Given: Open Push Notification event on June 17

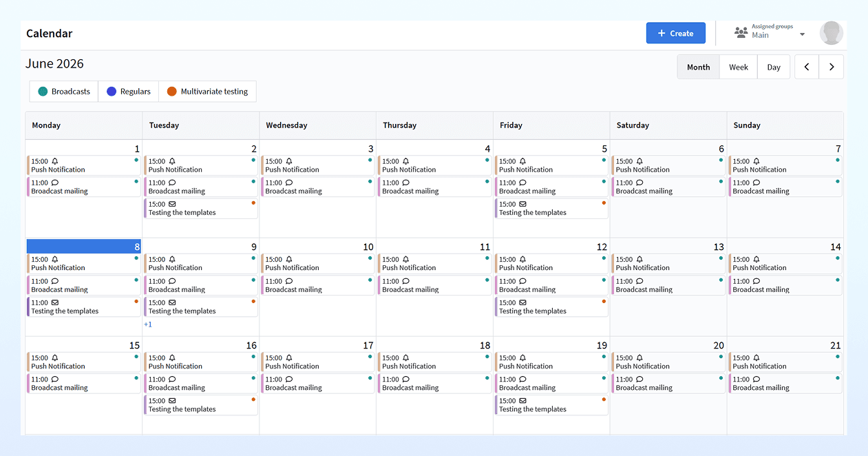Looking at the screenshot, I should click(318, 362).
